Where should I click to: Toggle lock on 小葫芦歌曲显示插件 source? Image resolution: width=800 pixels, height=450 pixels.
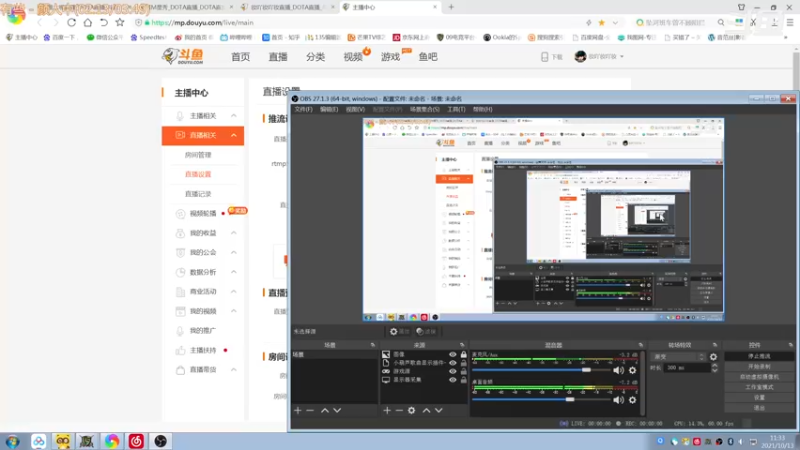[463, 363]
